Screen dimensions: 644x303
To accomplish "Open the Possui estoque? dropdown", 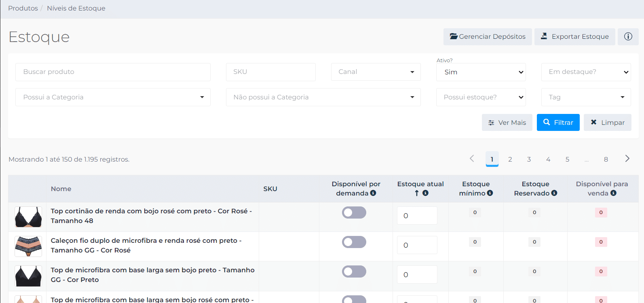I will coord(481,97).
